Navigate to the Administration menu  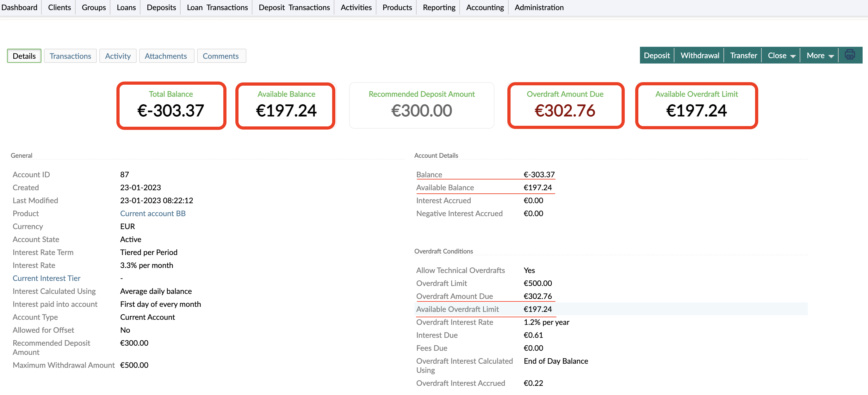[x=538, y=7]
